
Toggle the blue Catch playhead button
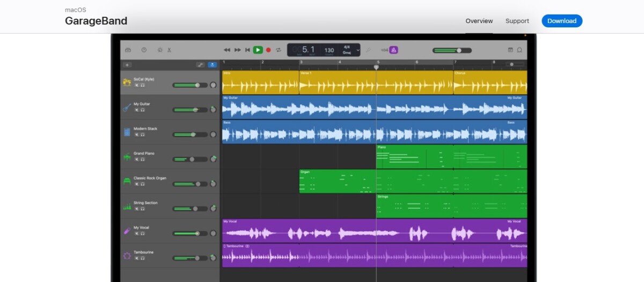(x=213, y=64)
